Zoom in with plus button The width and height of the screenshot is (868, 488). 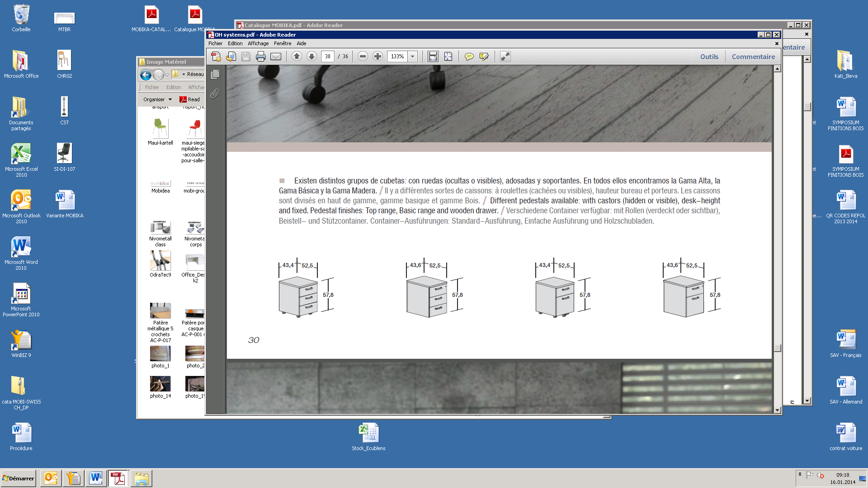pyautogui.click(x=377, y=56)
